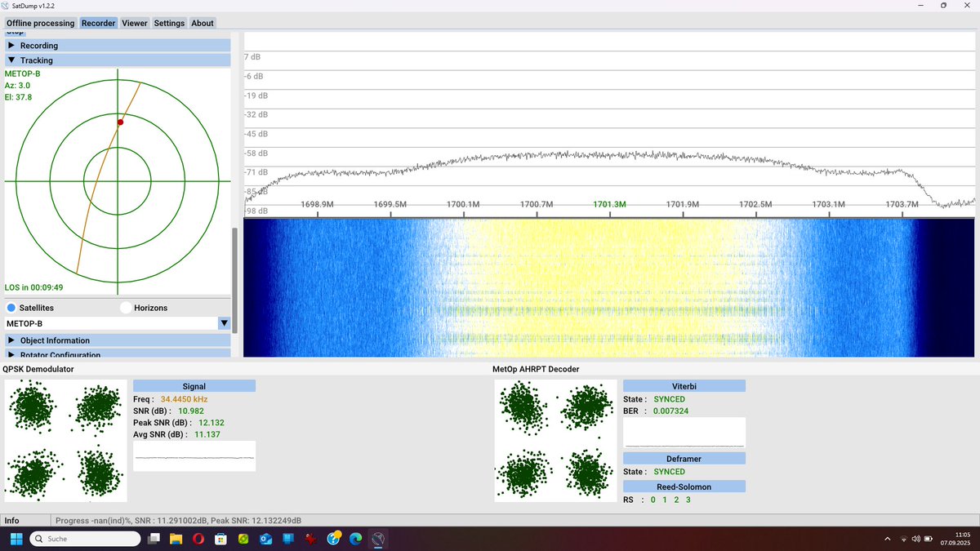Click the METOP-B label above polar plot

click(x=22, y=73)
